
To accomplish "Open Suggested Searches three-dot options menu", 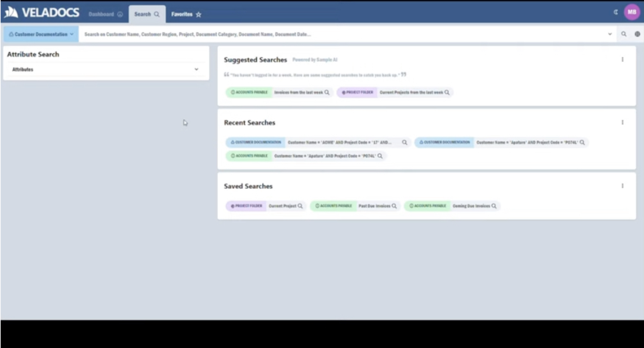I will tap(622, 60).
